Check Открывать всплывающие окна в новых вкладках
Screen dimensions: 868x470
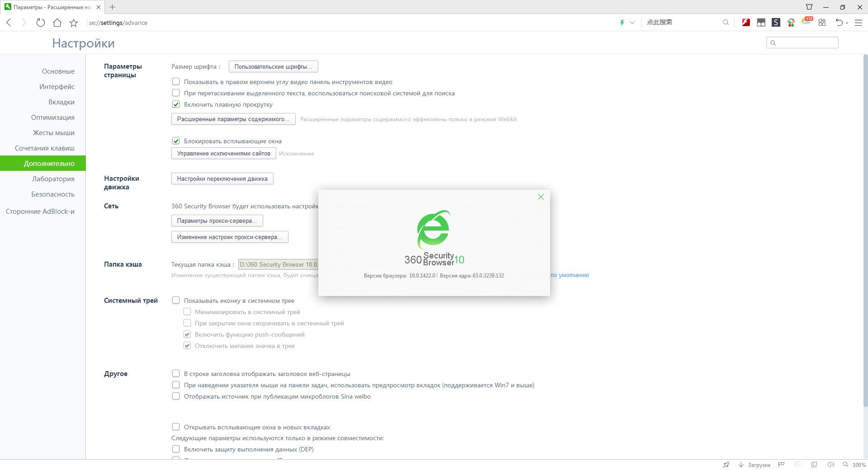(x=176, y=427)
